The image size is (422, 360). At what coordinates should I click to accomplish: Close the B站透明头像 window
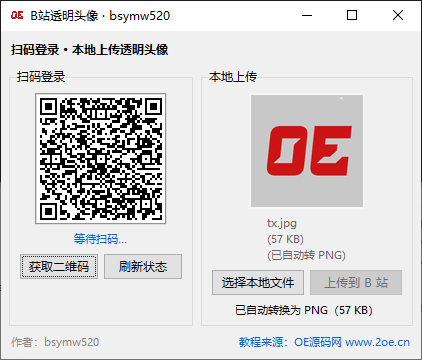398,15
